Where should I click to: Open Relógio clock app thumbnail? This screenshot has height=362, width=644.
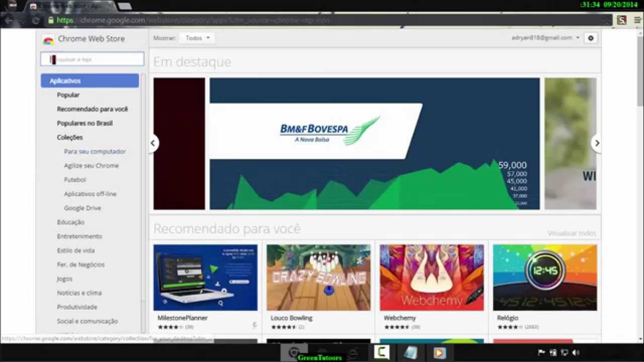[x=545, y=278]
